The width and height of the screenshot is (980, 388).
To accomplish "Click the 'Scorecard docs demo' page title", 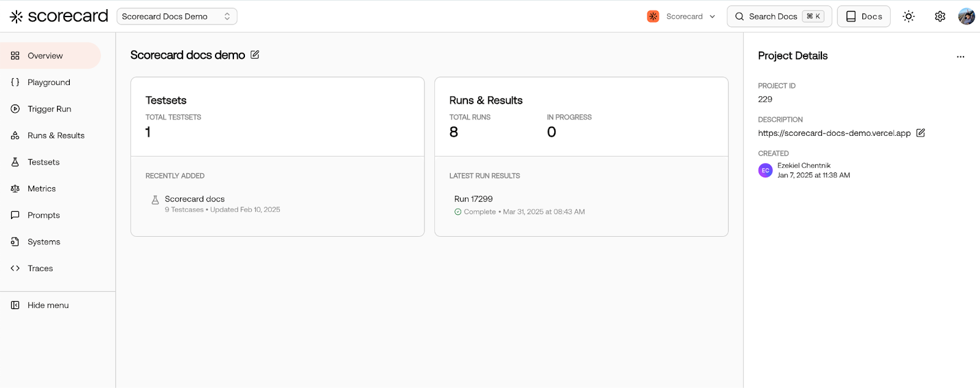I will (187, 55).
